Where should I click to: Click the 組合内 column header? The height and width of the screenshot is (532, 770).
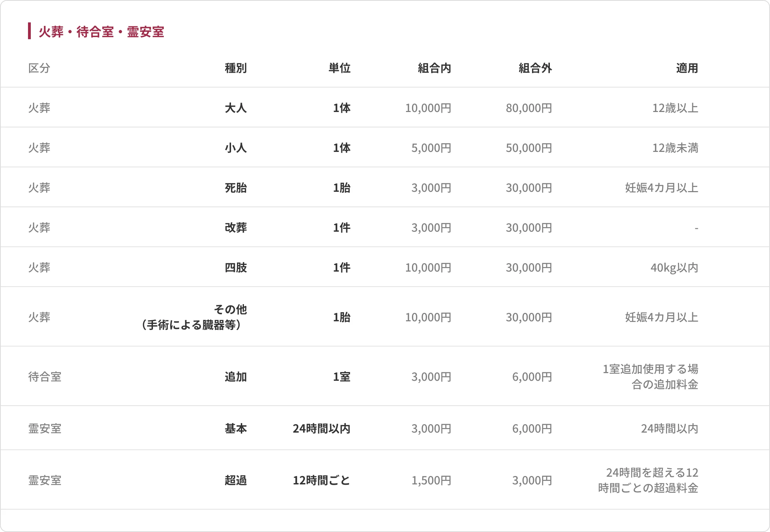tap(435, 68)
